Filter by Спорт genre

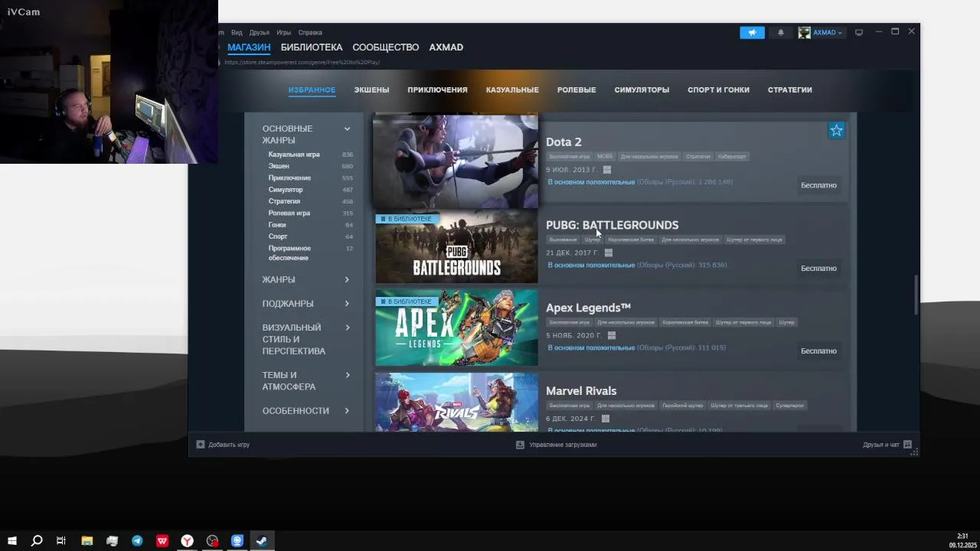pos(278,236)
